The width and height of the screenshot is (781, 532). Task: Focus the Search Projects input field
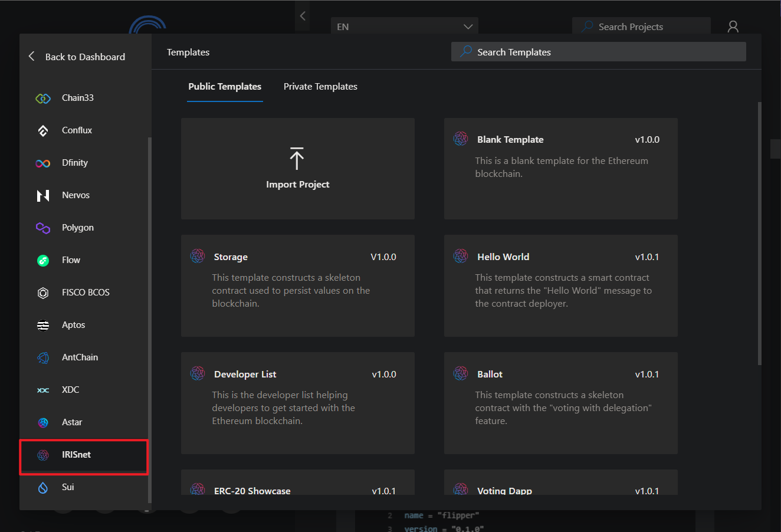pyautogui.click(x=642, y=27)
